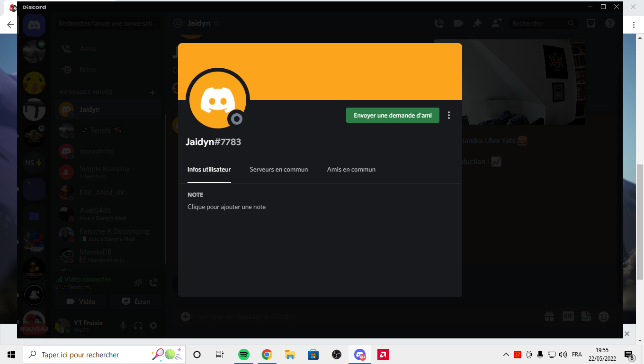Open Windows notification center icon
644x364 pixels.
(x=630, y=355)
